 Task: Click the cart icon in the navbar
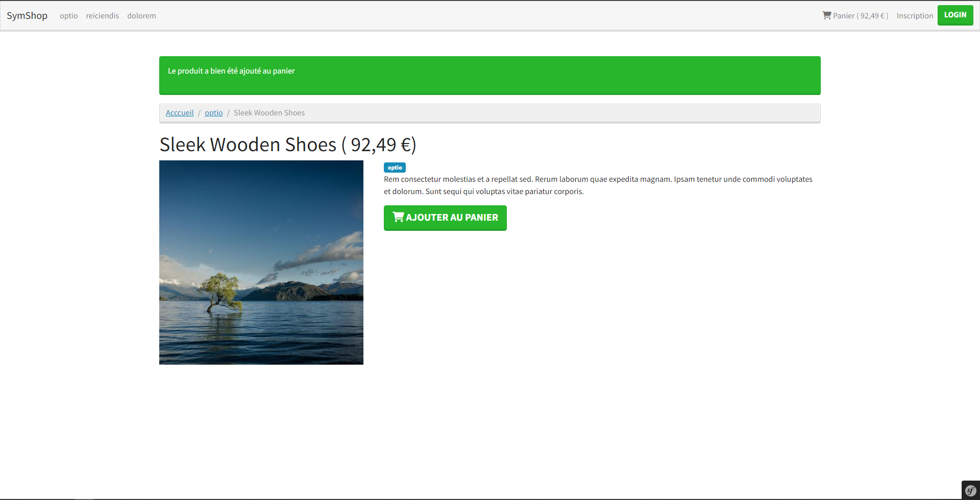826,15
